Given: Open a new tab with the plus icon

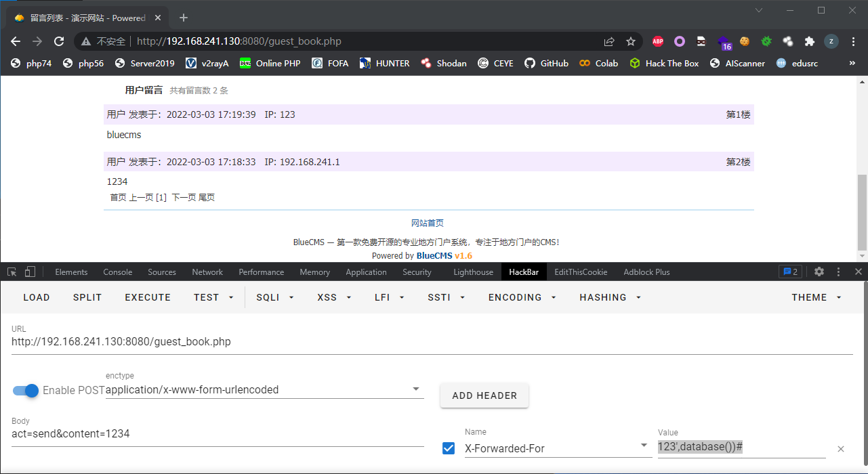Looking at the screenshot, I should coord(183,18).
